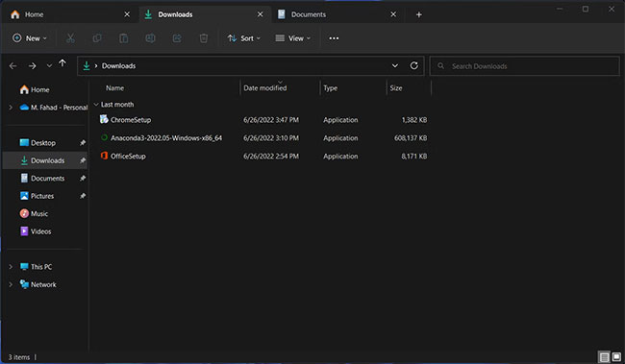Select the OfficeSetup file name
Viewport: 625px width, 364px height.
128,157
